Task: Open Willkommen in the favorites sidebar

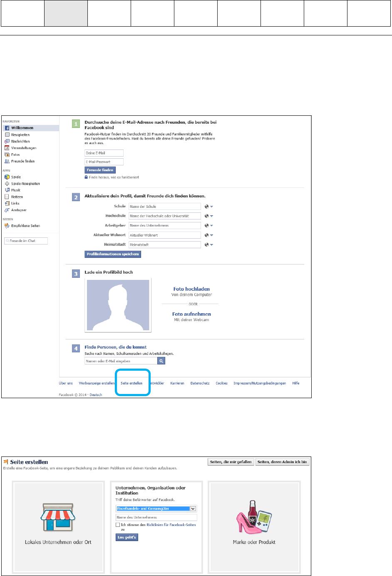Action: coord(30,128)
